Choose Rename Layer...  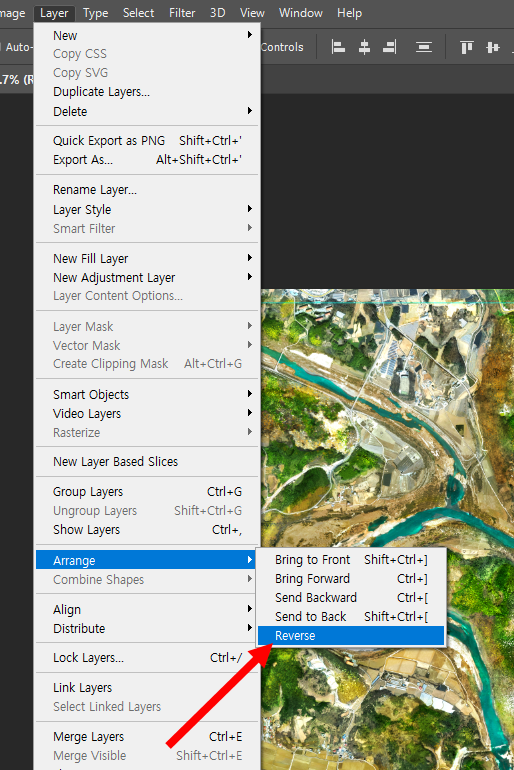(147, 190)
